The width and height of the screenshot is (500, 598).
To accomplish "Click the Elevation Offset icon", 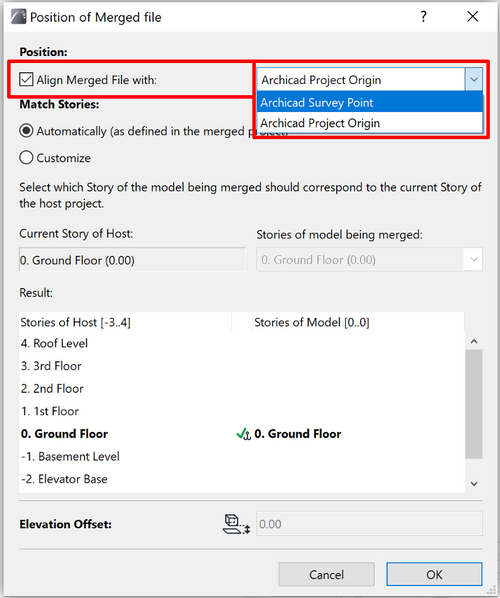I will pos(236,524).
